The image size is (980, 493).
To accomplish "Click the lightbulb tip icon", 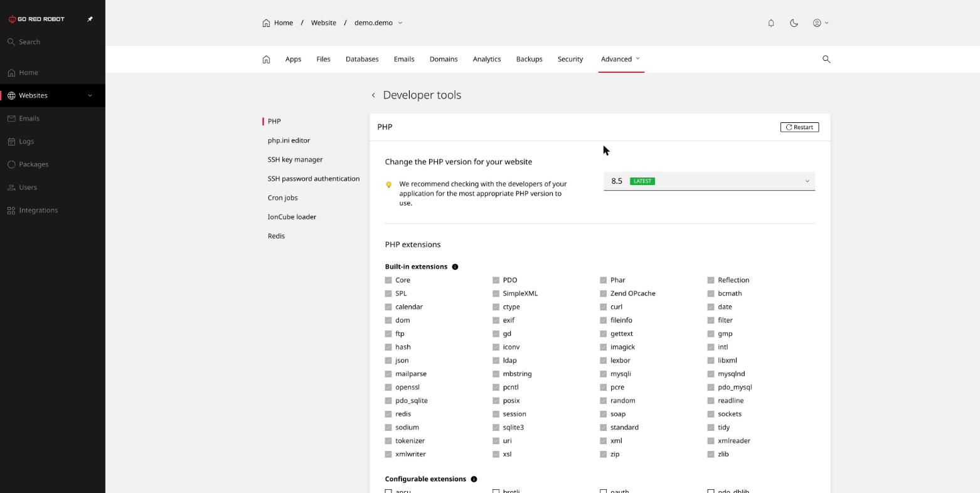I will [x=388, y=184].
